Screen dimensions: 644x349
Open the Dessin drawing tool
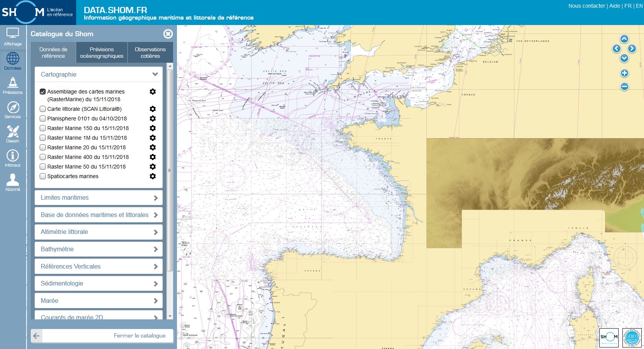[x=13, y=134]
